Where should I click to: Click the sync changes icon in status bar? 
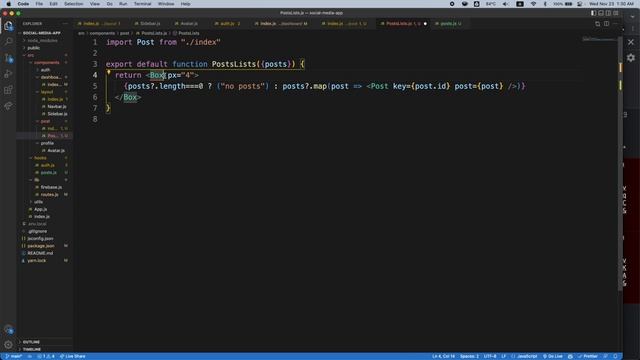point(29,356)
